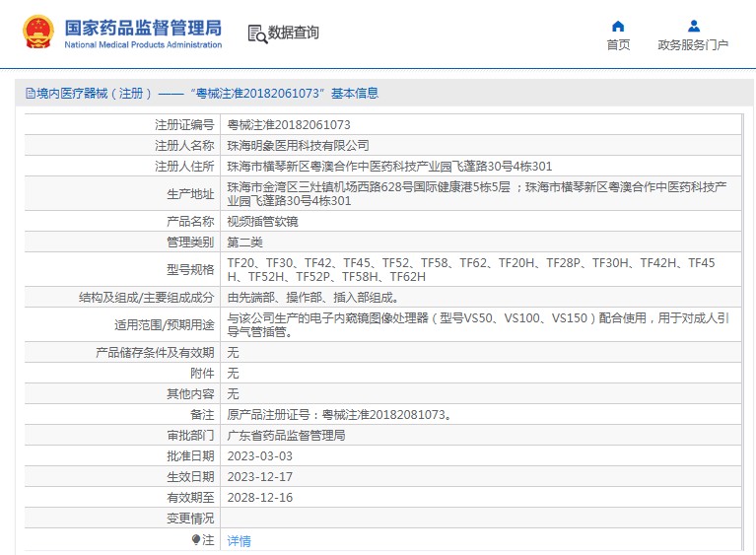
Task: Select 珠海明象医用科技有限公司 registrant name
Action: [x=298, y=146]
